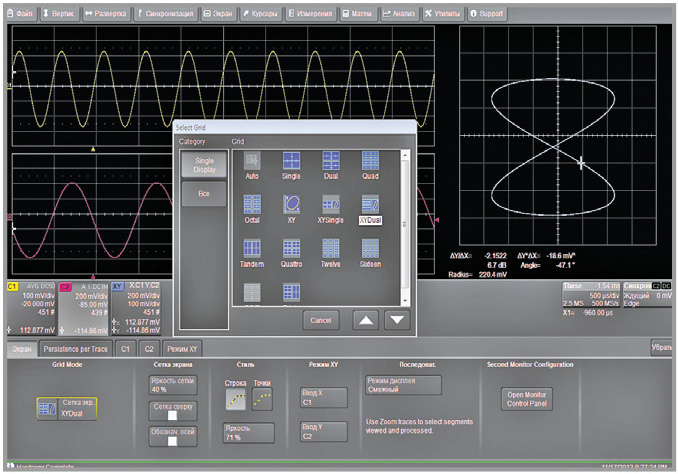Choose the Octal grid icon
Viewport: 678px width, 474px height.
tap(252, 205)
